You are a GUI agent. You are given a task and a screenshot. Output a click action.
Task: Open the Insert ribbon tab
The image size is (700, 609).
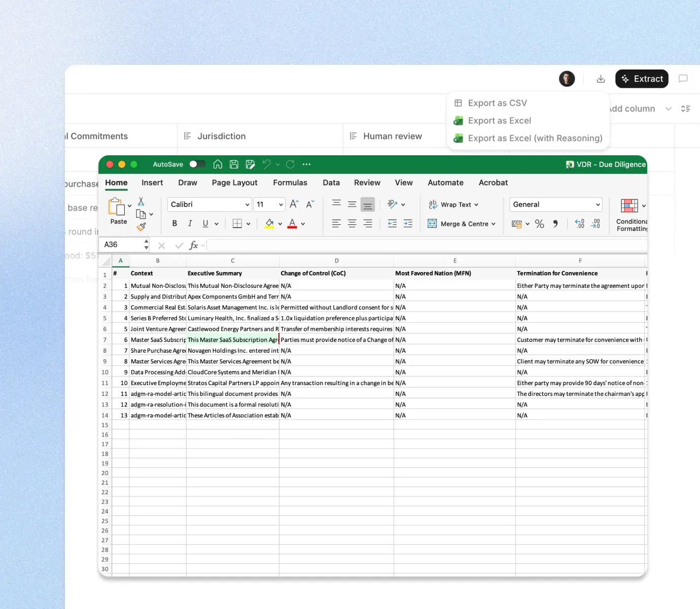[x=152, y=183]
